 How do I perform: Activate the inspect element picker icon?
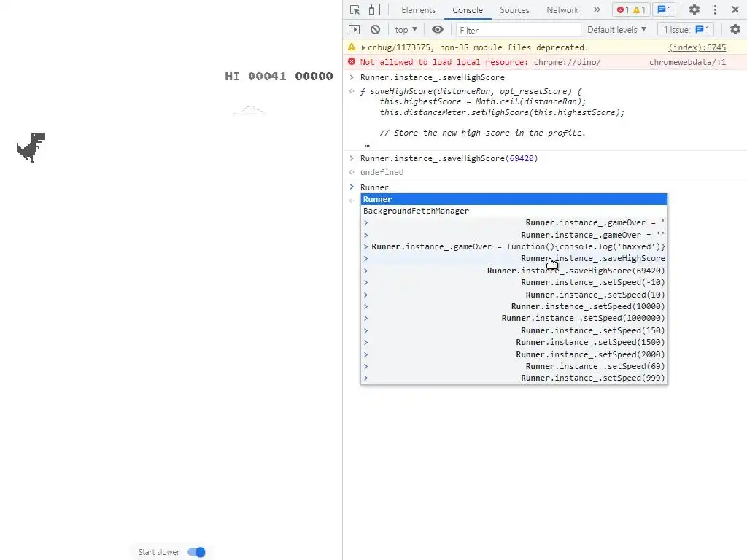(355, 10)
